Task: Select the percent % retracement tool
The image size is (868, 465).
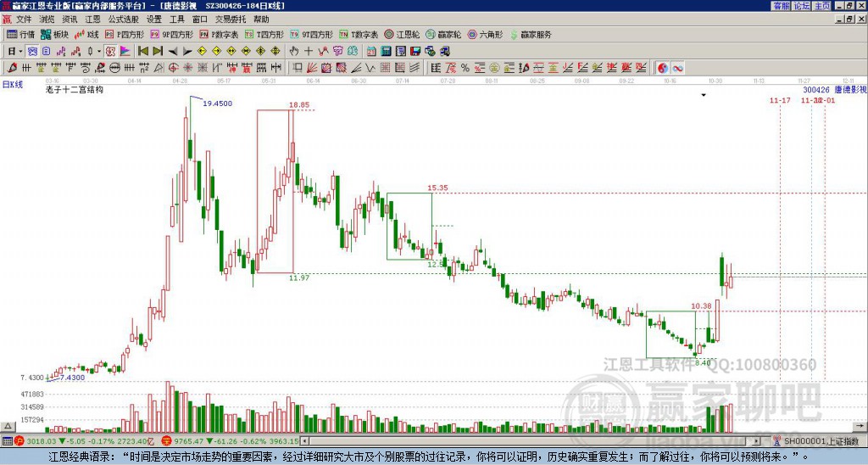Action: pos(465,68)
